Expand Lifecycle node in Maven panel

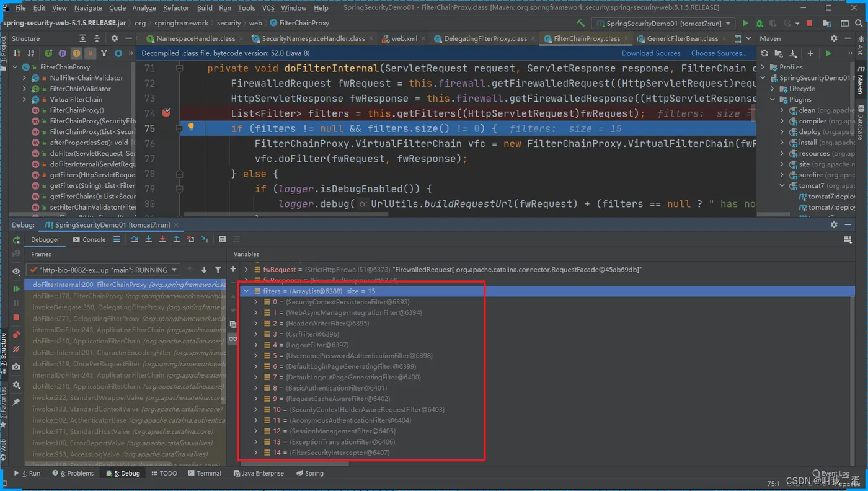coord(773,89)
